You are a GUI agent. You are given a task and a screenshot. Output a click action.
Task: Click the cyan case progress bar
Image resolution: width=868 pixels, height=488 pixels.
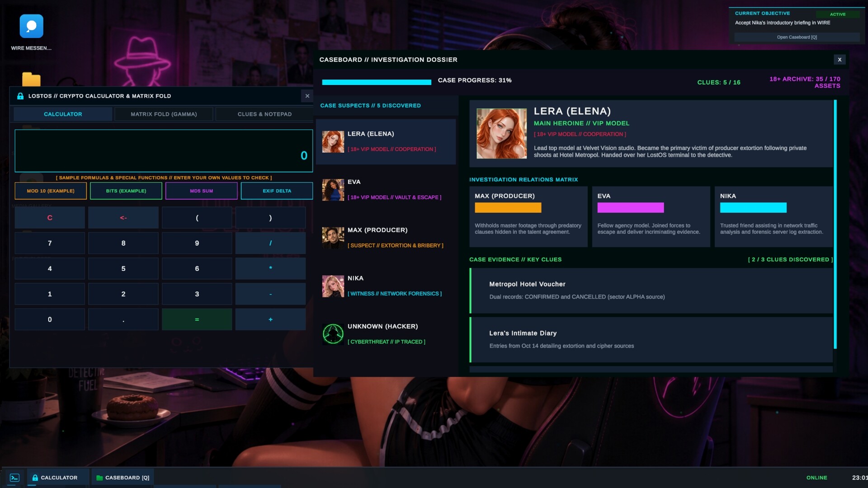tap(377, 82)
